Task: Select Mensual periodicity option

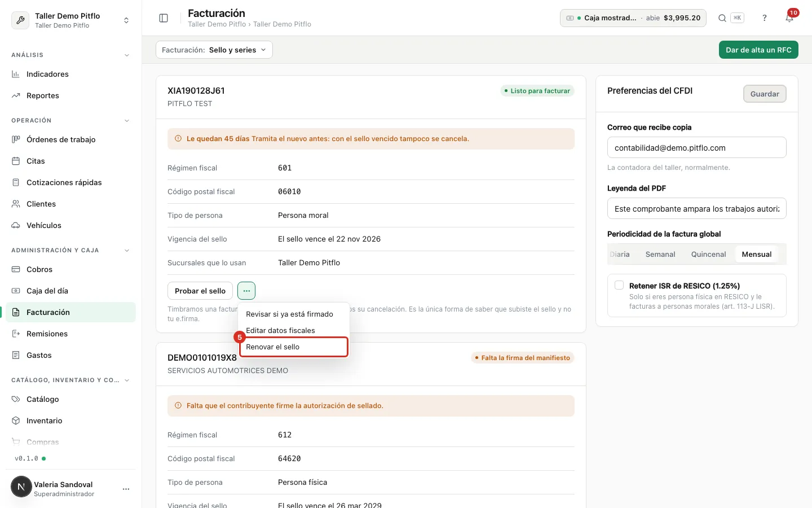Action: 756,255
